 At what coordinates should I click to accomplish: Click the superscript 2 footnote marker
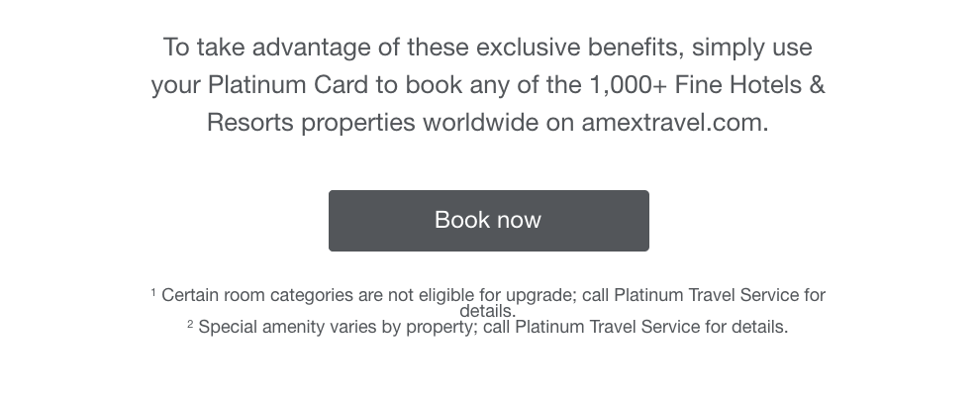pos(190,324)
